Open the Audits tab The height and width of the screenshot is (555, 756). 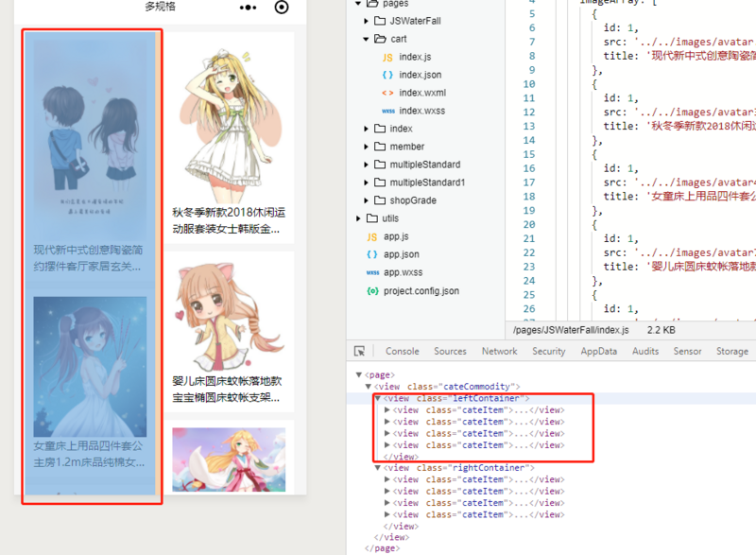pyautogui.click(x=645, y=352)
